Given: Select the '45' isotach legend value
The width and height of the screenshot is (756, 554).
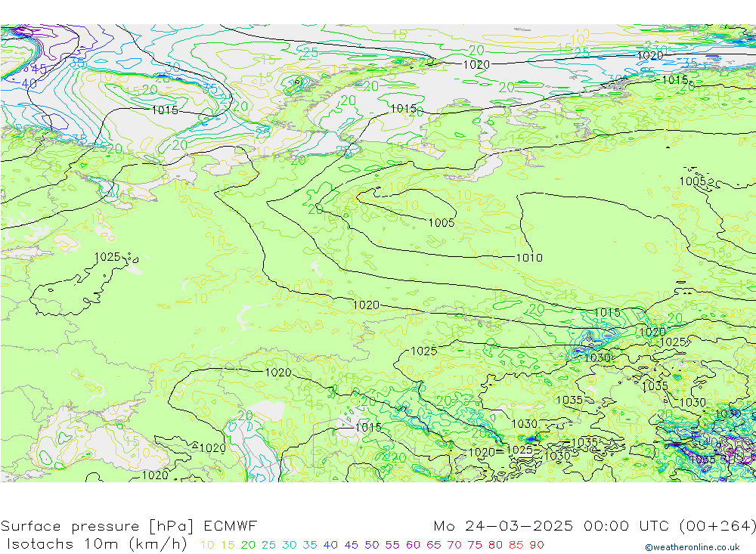Looking at the screenshot, I should [x=352, y=545].
